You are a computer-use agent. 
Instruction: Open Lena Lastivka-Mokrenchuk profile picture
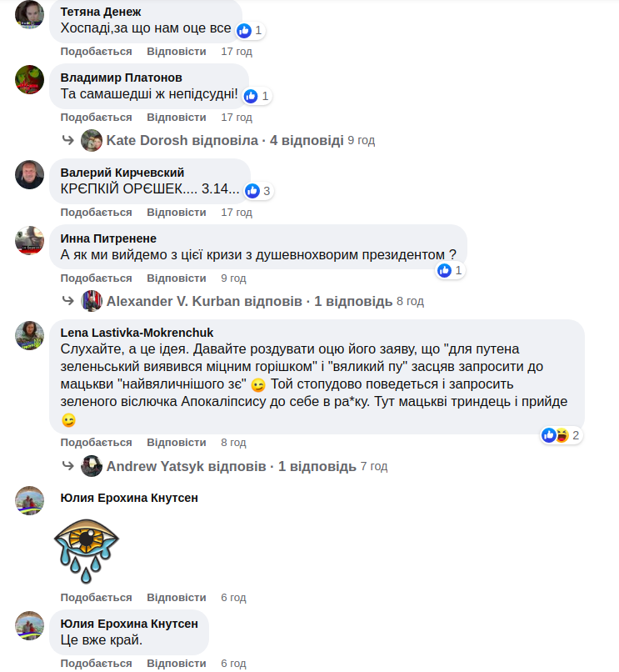click(x=29, y=335)
